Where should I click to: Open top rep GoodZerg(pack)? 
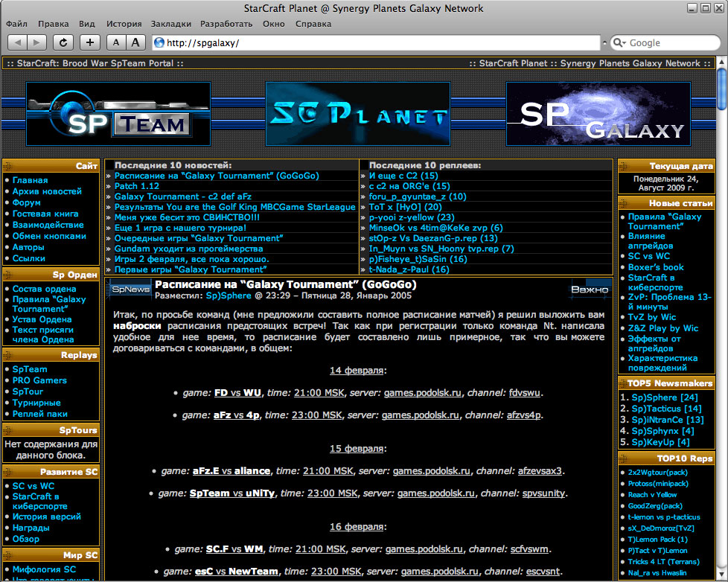tap(654, 506)
